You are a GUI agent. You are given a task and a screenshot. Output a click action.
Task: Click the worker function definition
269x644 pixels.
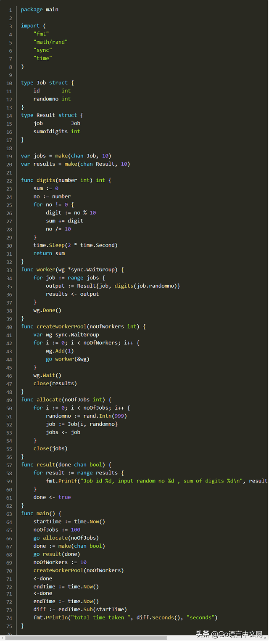click(x=45, y=270)
